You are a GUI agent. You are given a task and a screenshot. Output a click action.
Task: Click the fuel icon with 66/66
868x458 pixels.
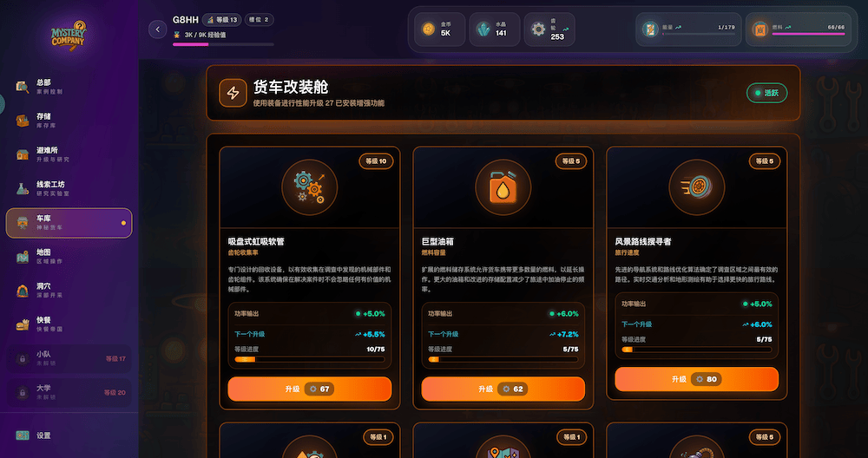760,29
